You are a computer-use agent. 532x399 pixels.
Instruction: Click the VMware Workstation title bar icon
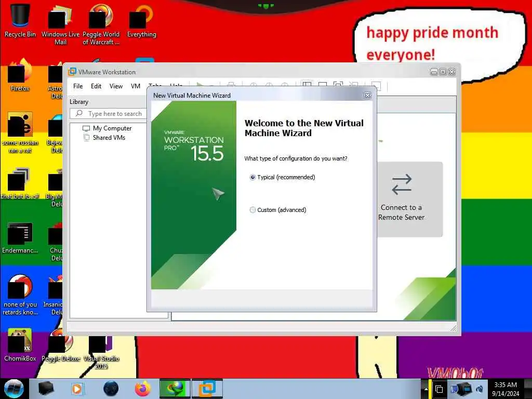coord(72,72)
